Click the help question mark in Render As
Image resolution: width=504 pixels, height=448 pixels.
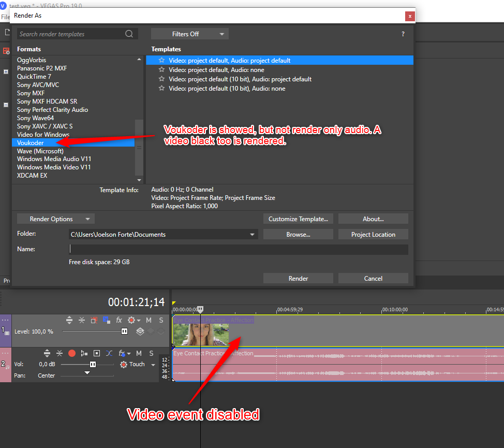[x=403, y=34]
